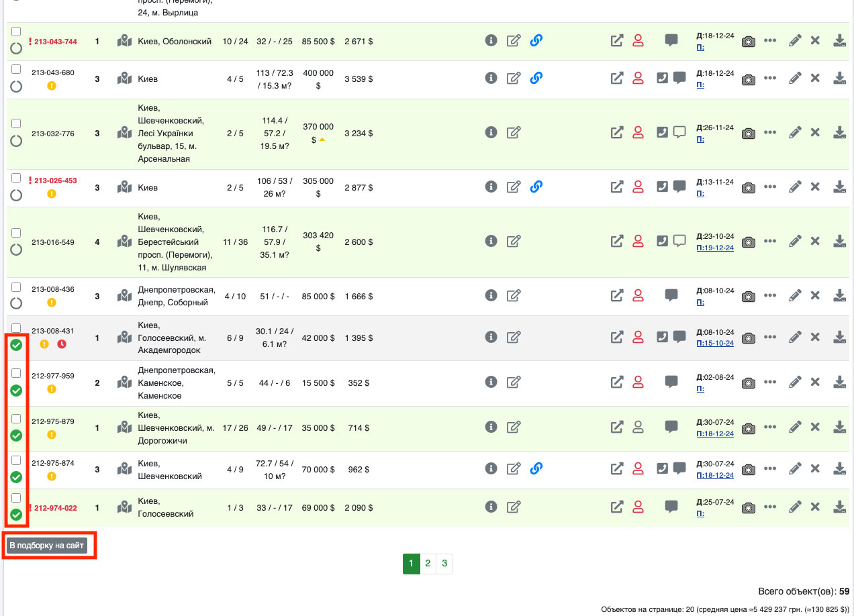Open map for the Днепр, Соборный listing
854x616 pixels.
click(x=124, y=296)
